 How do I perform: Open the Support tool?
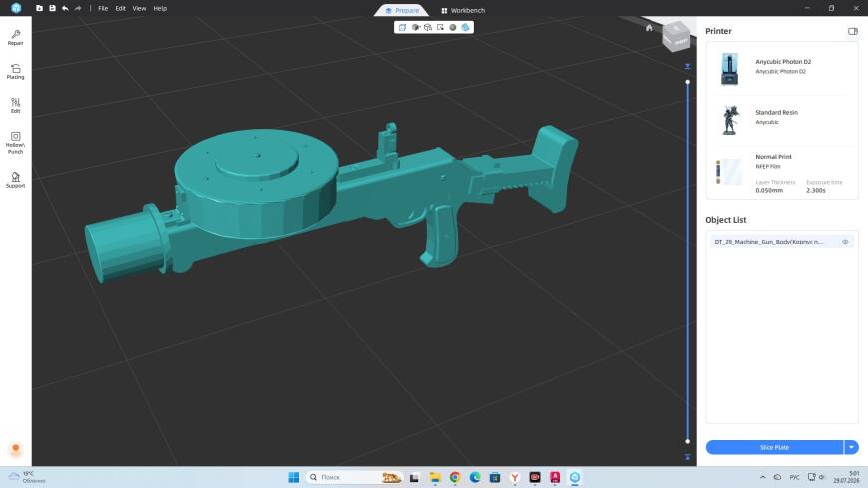pos(16,180)
